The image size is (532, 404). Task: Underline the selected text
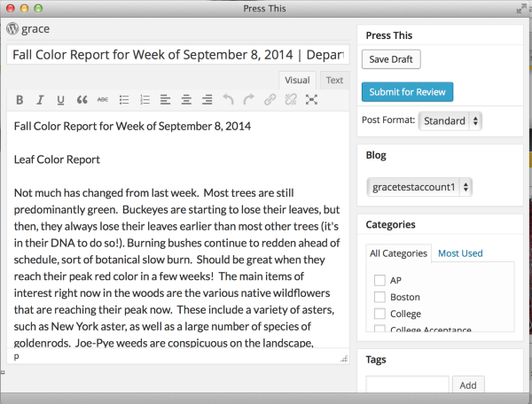tap(61, 99)
